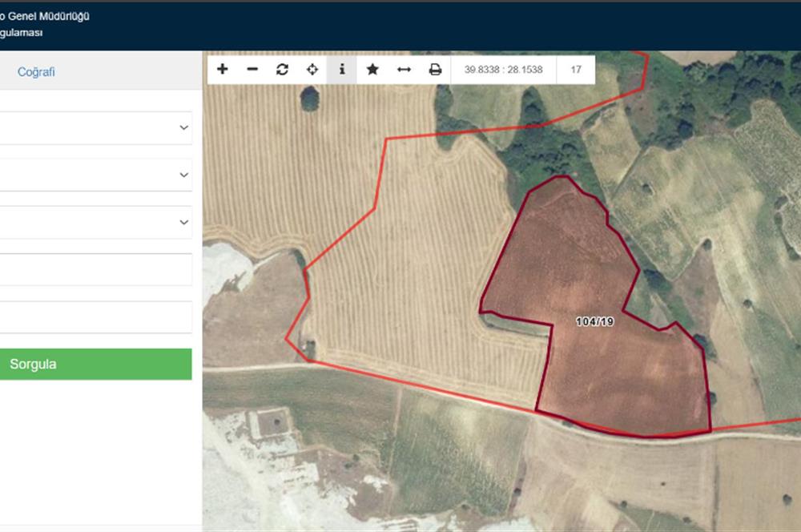Open the third dropdown above the text fields
Viewport: 801px width, 532px height.
pyautogui.click(x=95, y=223)
